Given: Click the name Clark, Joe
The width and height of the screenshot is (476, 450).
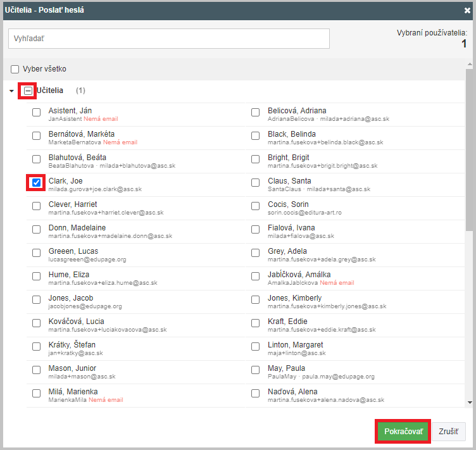Looking at the screenshot, I should [x=66, y=181].
